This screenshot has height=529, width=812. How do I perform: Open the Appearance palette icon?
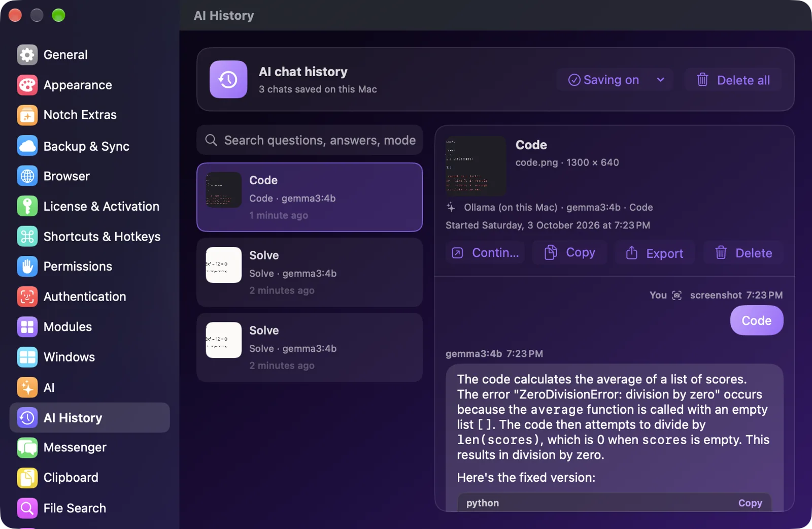27,85
